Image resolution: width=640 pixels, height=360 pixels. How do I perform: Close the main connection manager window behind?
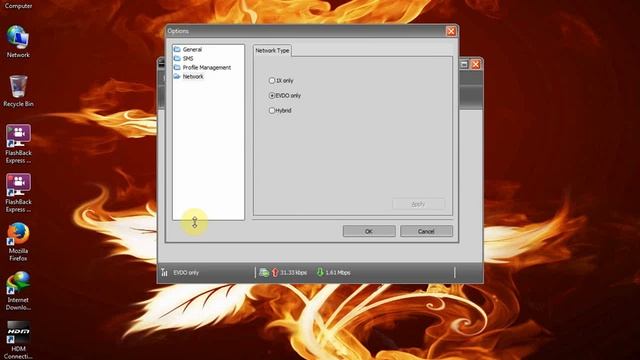pos(476,64)
